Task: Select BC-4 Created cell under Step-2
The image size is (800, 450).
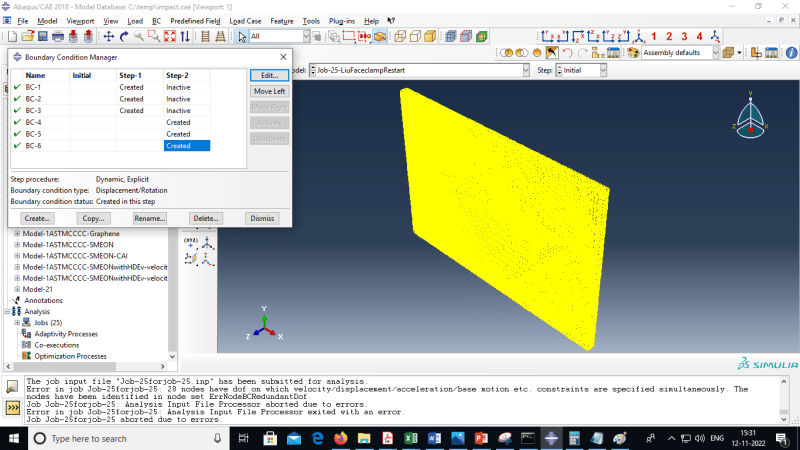Action: [x=187, y=122]
